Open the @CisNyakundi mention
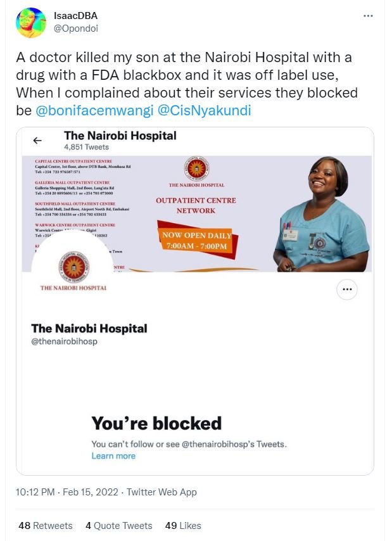 205,111
